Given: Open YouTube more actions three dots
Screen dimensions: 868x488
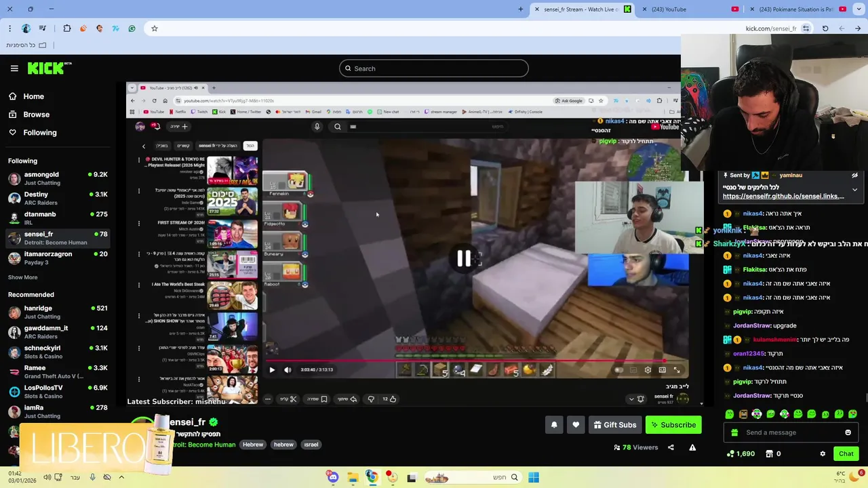Looking at the screenshot, I should coord(267,399).
